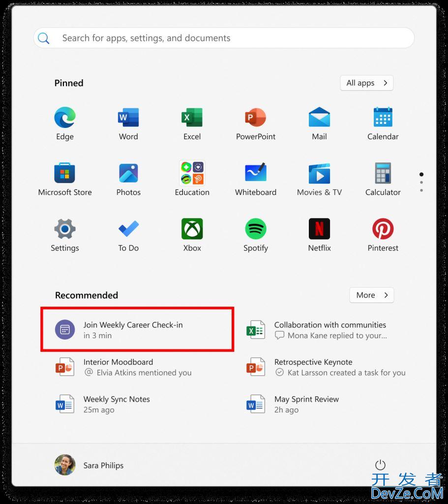Select the first pinned page dot
Viewport: 448px width, 504px height.
421,174
